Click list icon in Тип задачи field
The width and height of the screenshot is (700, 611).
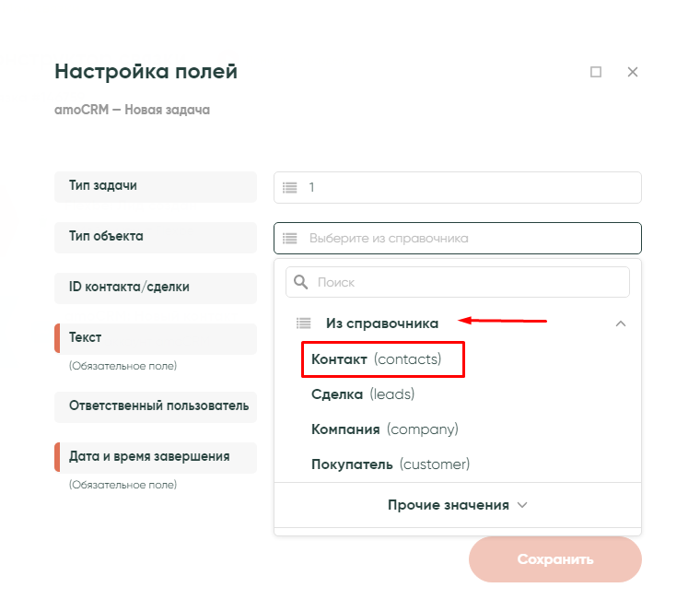point(290,188)
